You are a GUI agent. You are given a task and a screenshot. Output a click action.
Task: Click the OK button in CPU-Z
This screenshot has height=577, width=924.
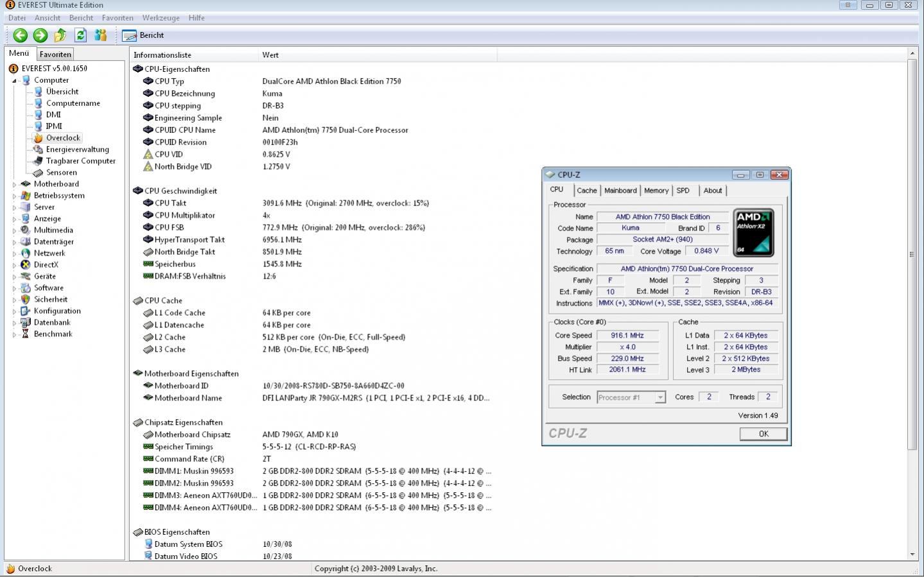coord(763,434)
